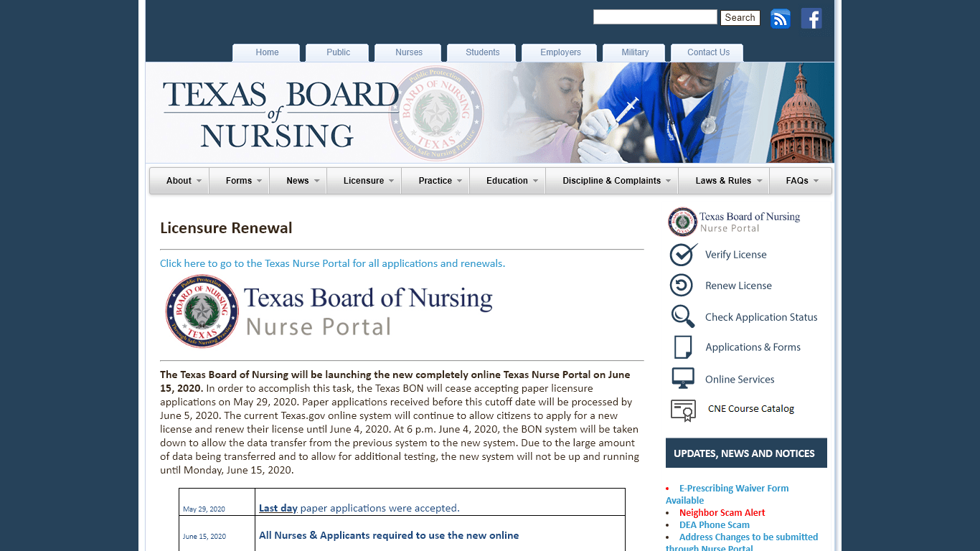
Task: Click the Check Application Status magnifier icon
Action: (x=683, y=316)
